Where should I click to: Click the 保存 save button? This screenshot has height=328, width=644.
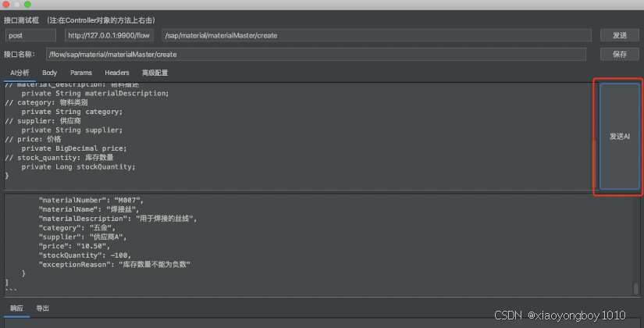point(619,54)
